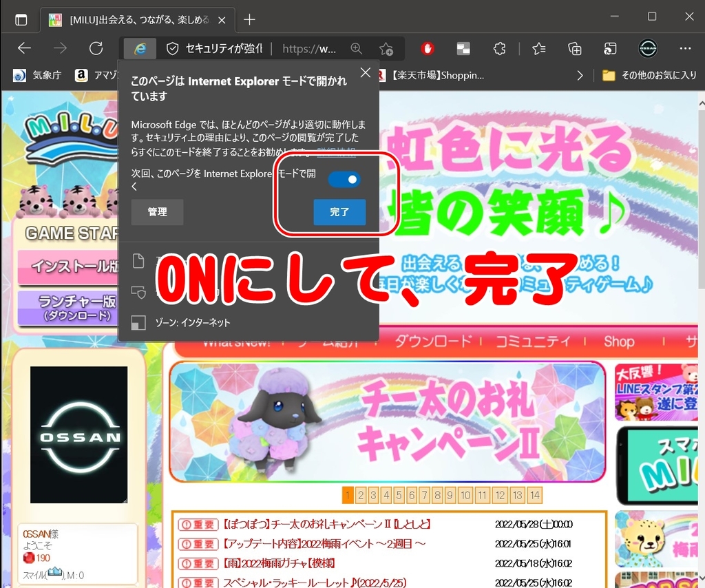
Task: Click the zoom magnifier icon in address bar
Action: pyautogui.click(x=356, y=48)
